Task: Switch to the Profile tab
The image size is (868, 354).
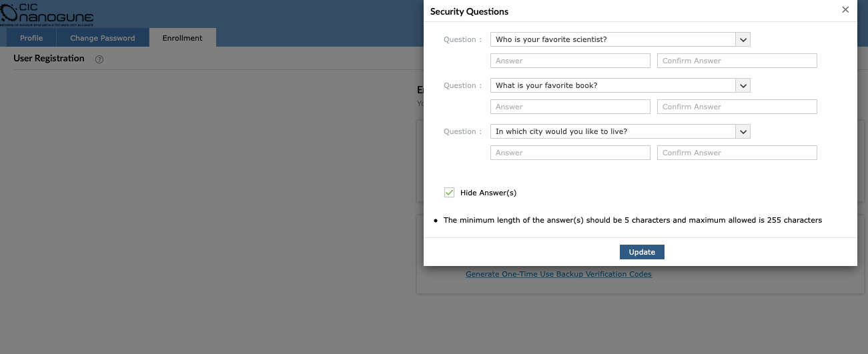Action: point(31,38)
